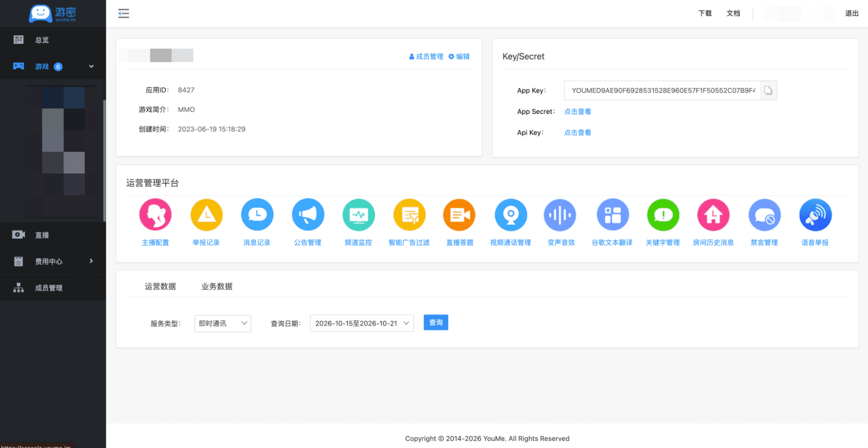Click the App Key text field
This screenshot has width=868, height=448.
click(662, 91)
